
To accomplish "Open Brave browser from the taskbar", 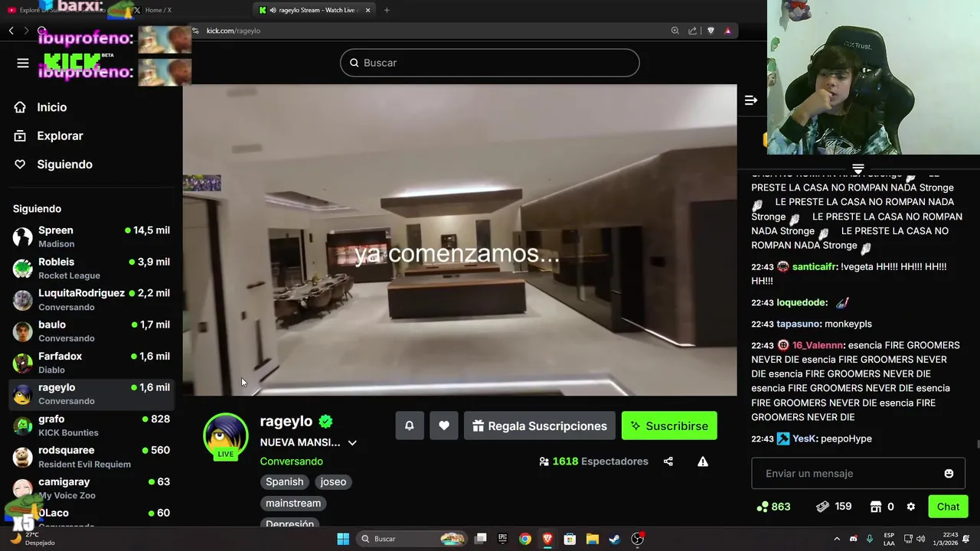I will tap(547, 539).
